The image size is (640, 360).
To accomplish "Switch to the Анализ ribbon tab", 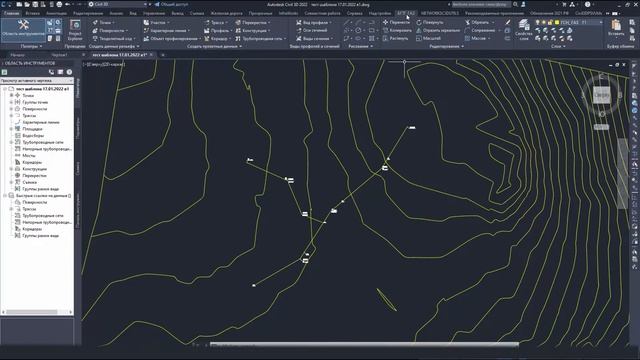I will tap(116, 13).
